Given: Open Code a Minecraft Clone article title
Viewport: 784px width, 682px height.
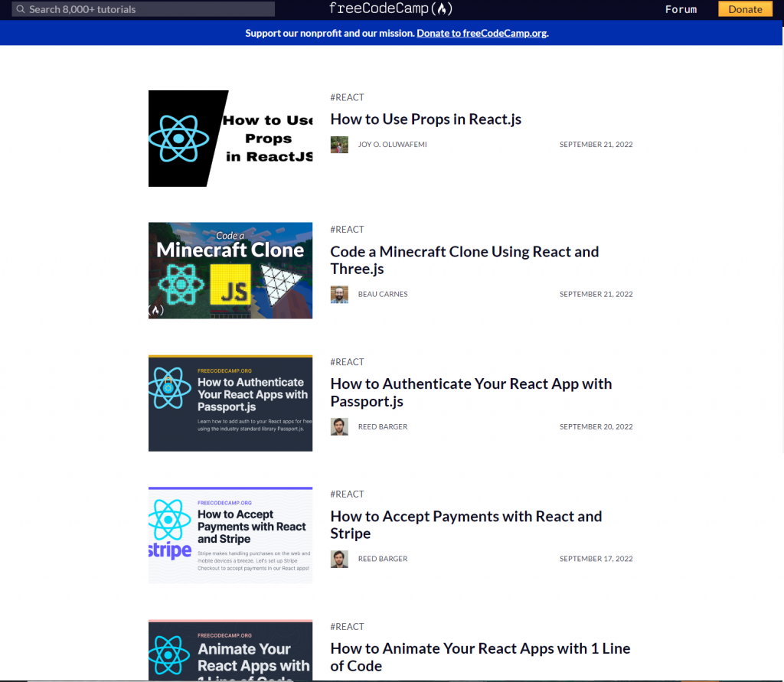Looking at the screenshot, I should [x=465, y=260].
